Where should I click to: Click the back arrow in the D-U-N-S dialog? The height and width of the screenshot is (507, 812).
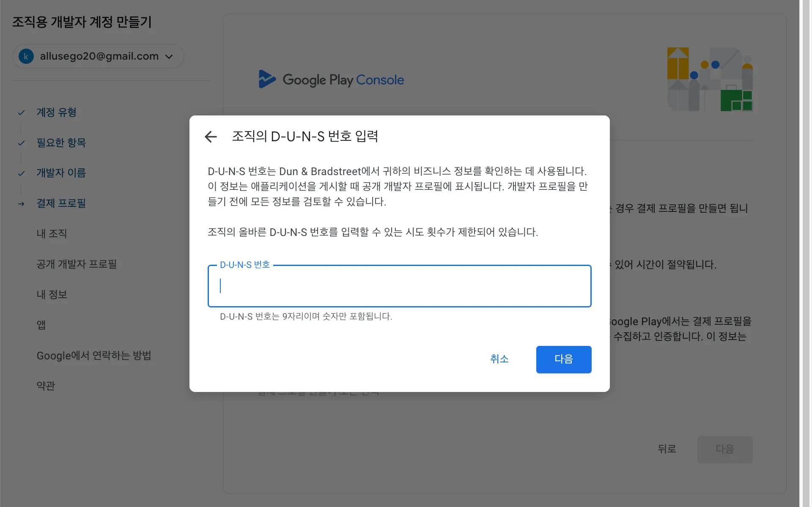click(211, 137)
